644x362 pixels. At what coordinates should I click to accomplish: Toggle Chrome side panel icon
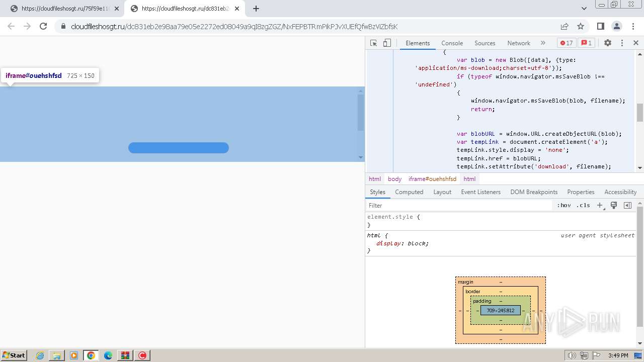point(601,27)
